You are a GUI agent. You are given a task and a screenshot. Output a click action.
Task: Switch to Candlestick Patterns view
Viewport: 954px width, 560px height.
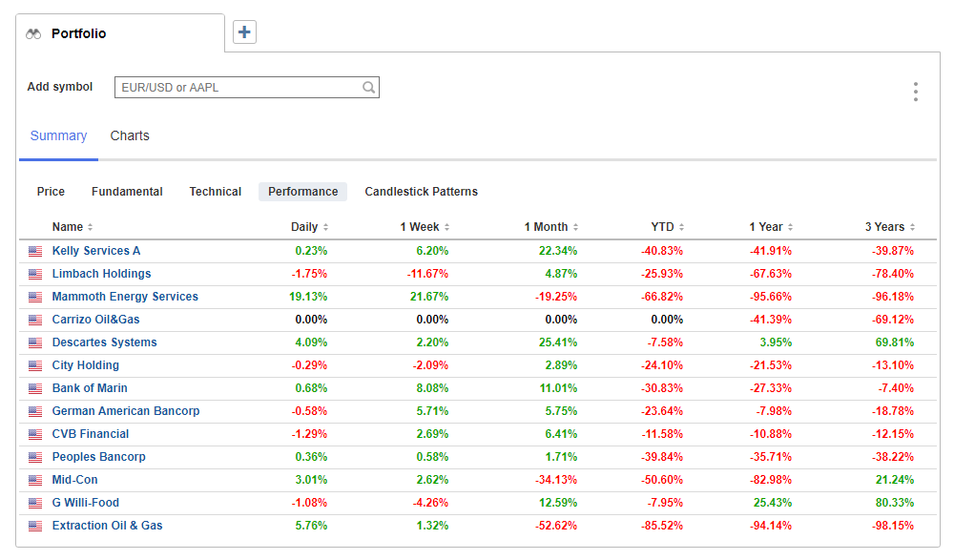[x=421, y=192]
